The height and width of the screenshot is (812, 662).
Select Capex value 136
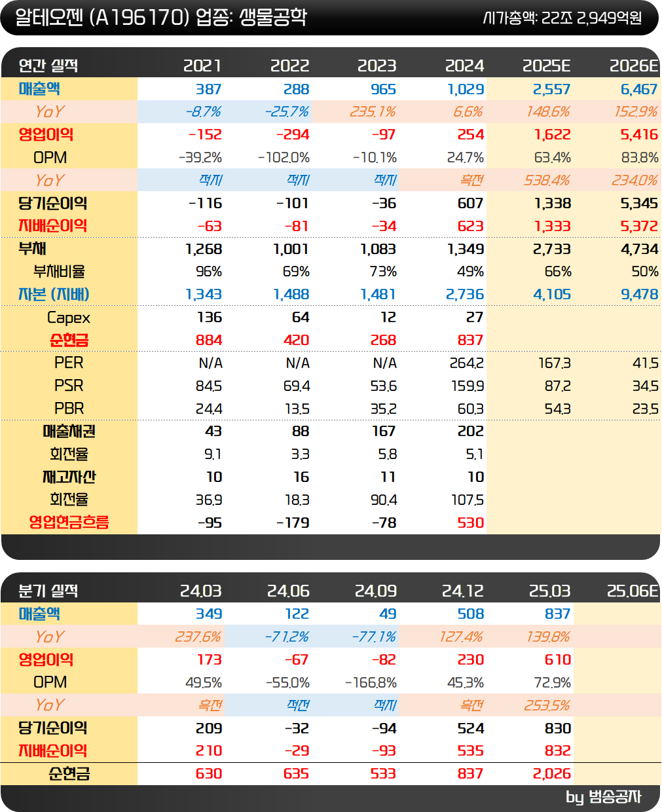(x=210, y=318)
